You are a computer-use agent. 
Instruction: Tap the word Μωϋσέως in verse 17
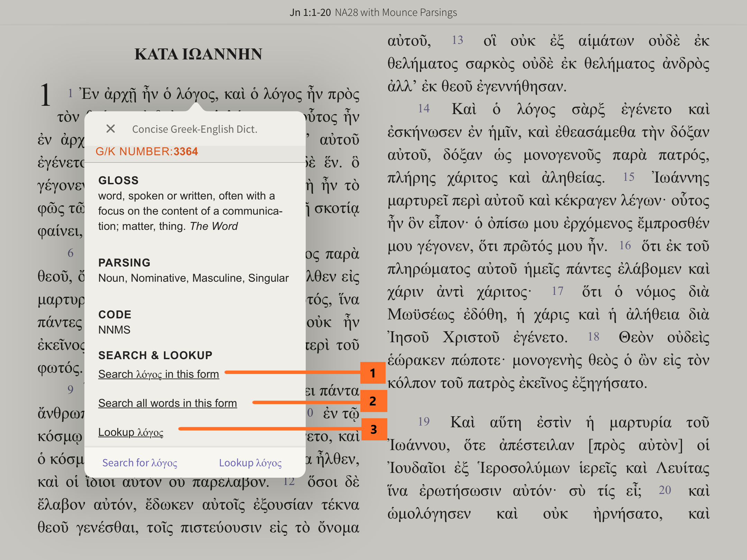[x=421, y=315]
